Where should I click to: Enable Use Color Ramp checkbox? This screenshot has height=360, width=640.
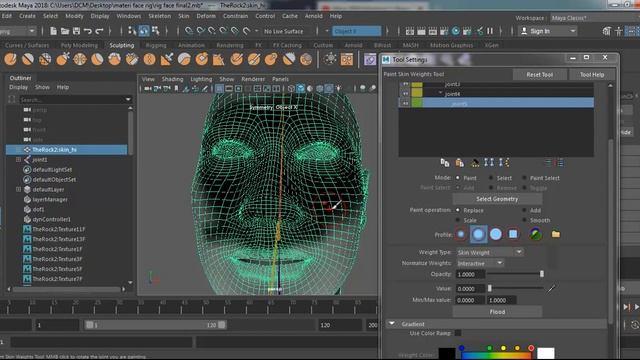pos(458,333)
